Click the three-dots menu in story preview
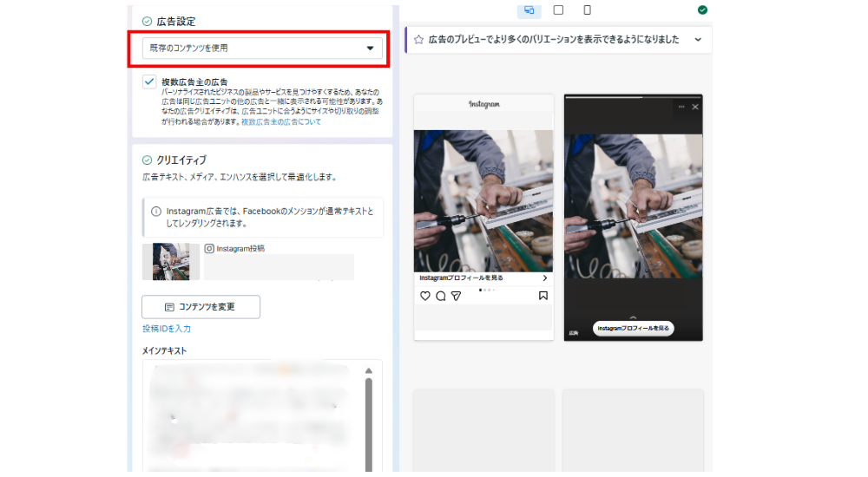The image size is (868, 477). [x=681, y=107]
